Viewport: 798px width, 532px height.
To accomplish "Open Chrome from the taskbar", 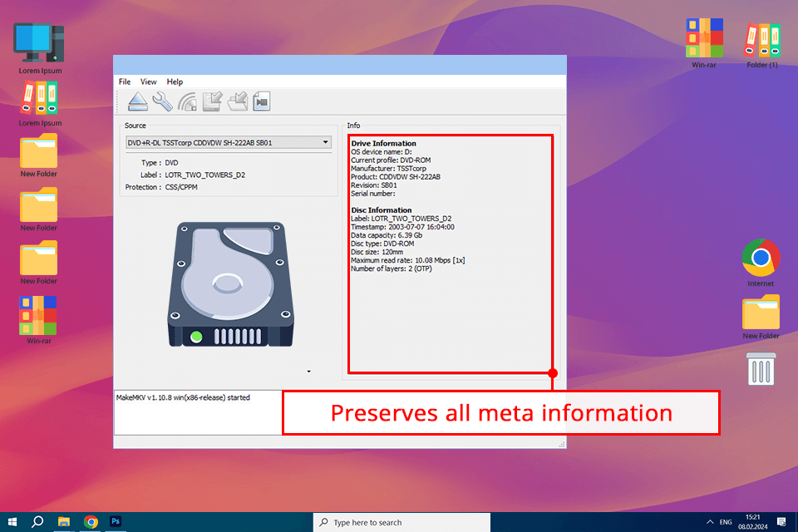I will pos(91,522).
